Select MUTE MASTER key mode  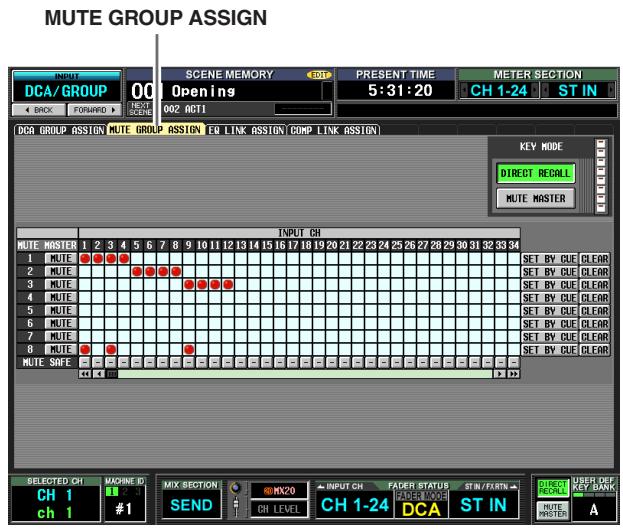[535, 198]
